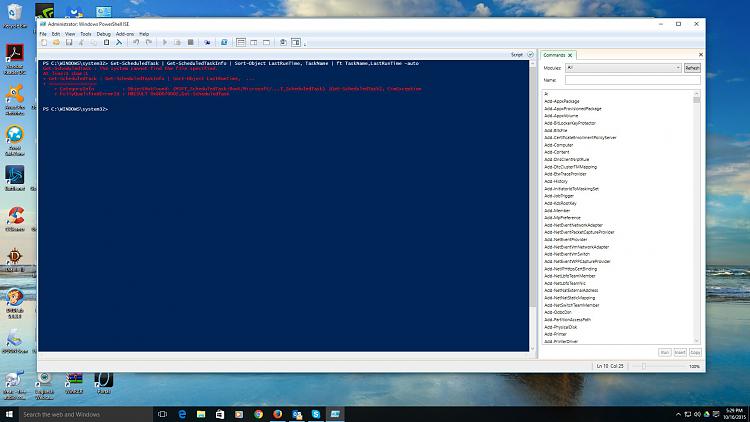Adjust the zoom slider in the status bar
This screenshot has height=422, width=750.
click(644, 366)
